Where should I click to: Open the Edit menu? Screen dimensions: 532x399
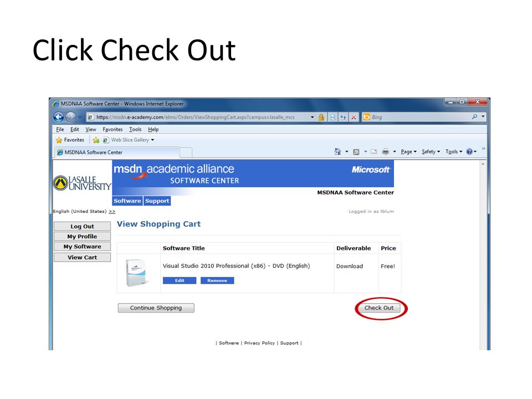(x=74, y=129)
